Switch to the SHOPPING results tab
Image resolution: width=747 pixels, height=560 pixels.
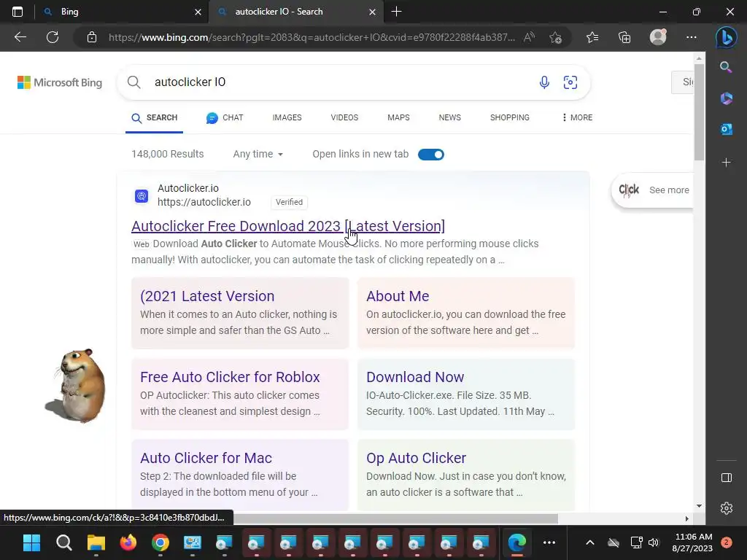[510, 117]
